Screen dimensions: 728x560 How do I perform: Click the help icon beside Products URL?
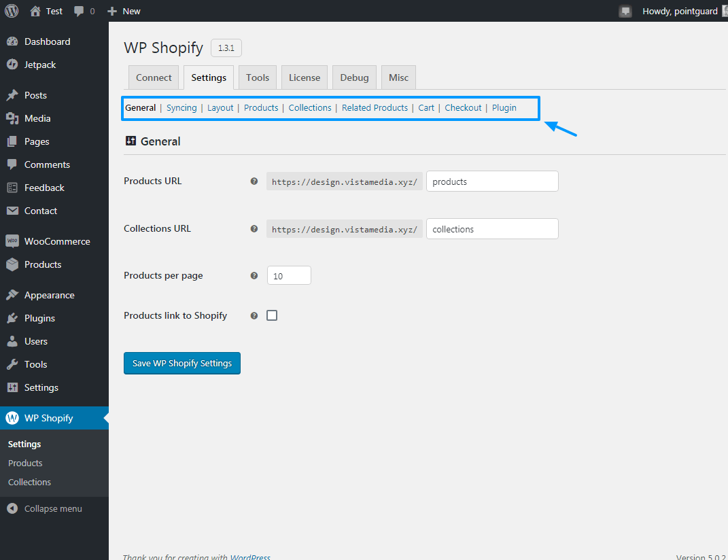click(x=254, y=181)
